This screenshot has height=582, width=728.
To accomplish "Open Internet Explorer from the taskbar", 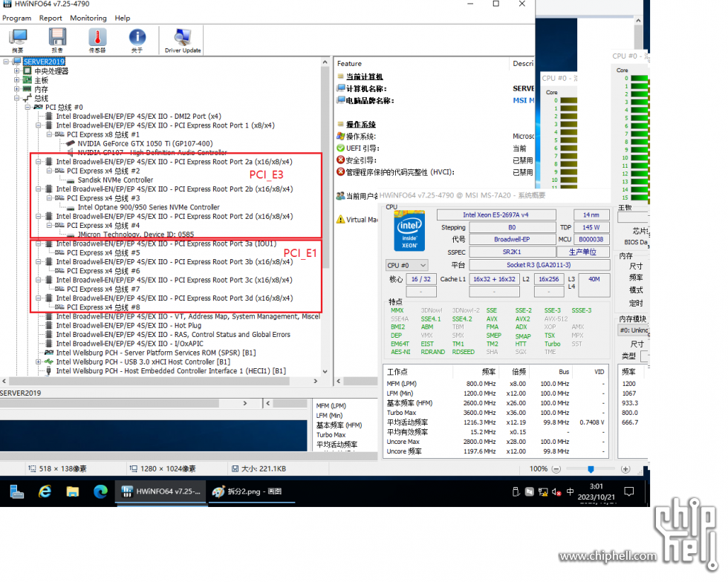I will [x=45, y=491].
